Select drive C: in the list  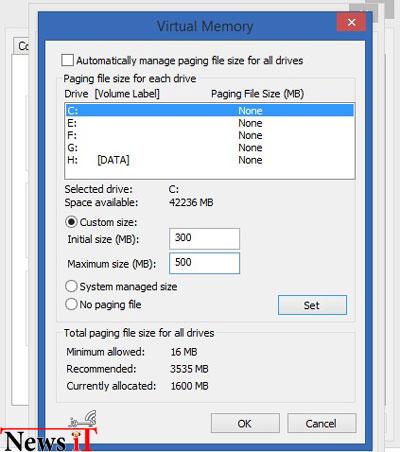pos(210,110)
